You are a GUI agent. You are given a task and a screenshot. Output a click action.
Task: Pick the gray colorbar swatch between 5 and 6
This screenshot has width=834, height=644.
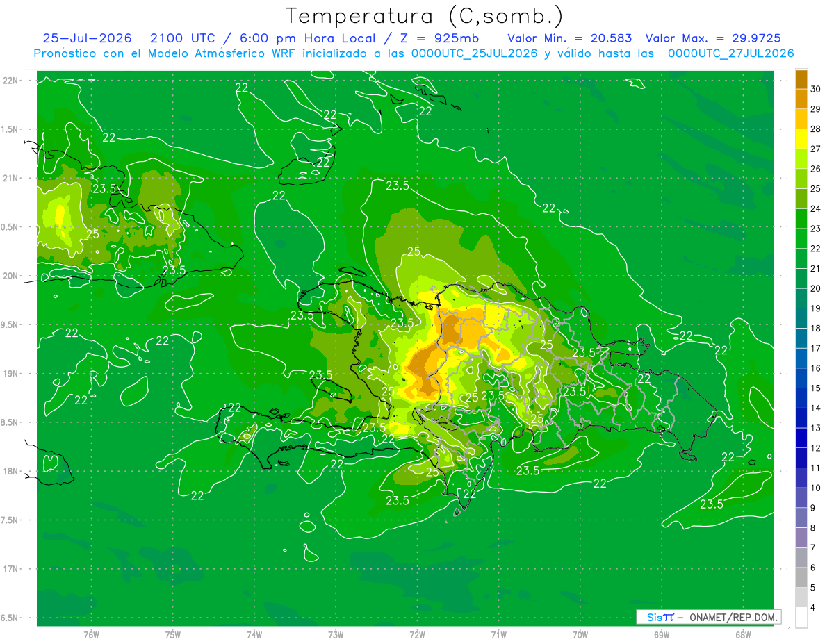tap(801, 577)
